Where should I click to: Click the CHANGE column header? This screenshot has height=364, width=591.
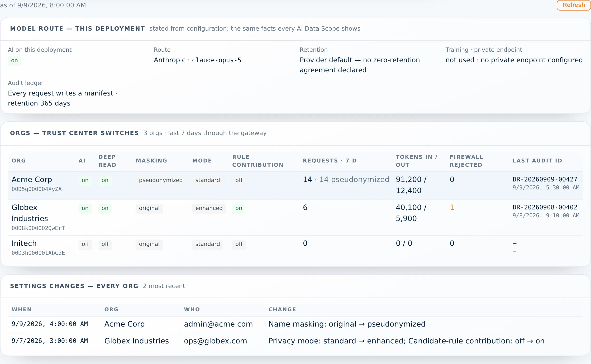[282, 309]
